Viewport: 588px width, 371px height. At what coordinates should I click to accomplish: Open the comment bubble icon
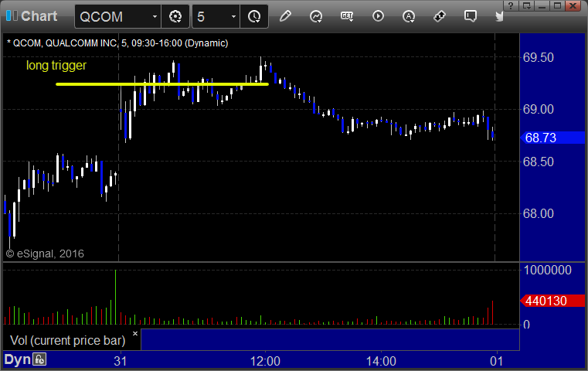(470, 16)
